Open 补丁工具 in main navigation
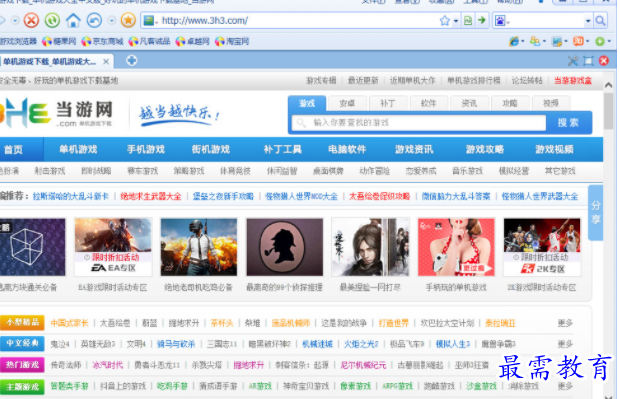 point(282,149)
